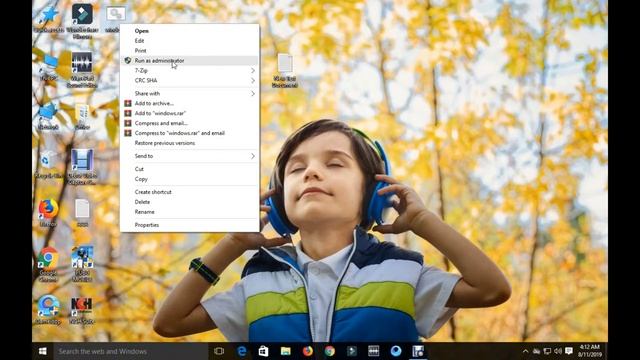Open File Explorer from the taskbar
Screen dimensions: 640x360
(286, 351)
